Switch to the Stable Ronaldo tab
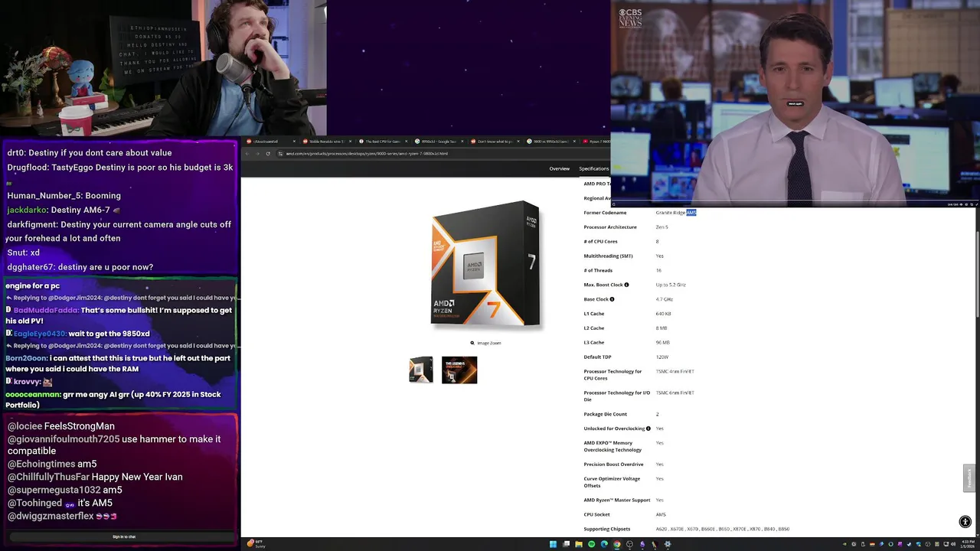 pos(325,142)
